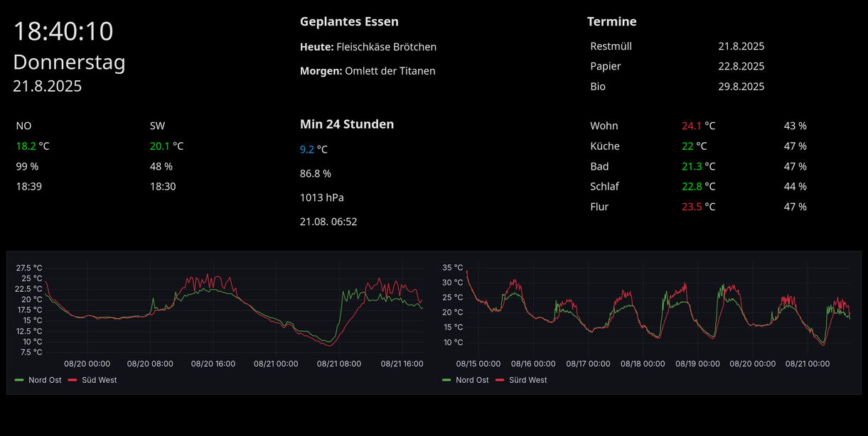Click the minimum temperature 9.2 °C
This screenshot has height=436, width=868.
tap(314, 150)
